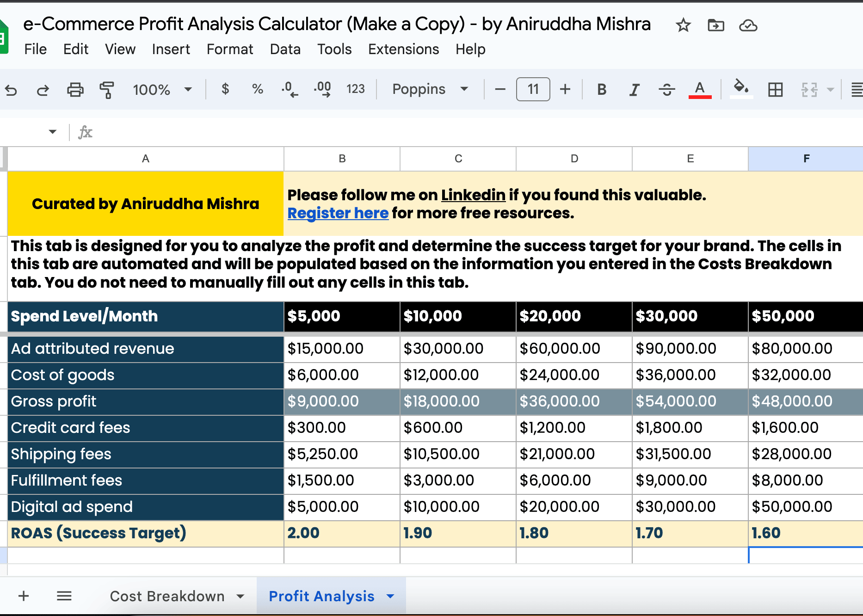Image resolution: width=863 pixels, height=616 pixels.
Task: Toggle strikethrough formatting
Action: pos(666,89)
